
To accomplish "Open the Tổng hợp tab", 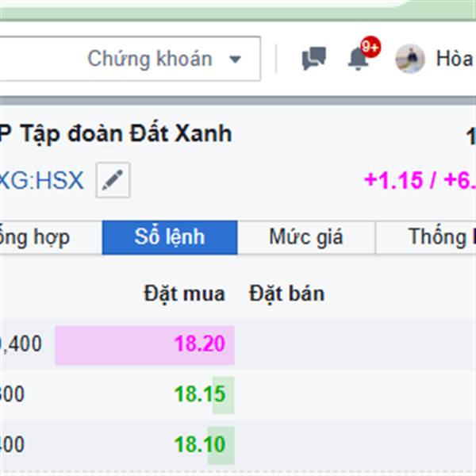I will tap(51, 237).
